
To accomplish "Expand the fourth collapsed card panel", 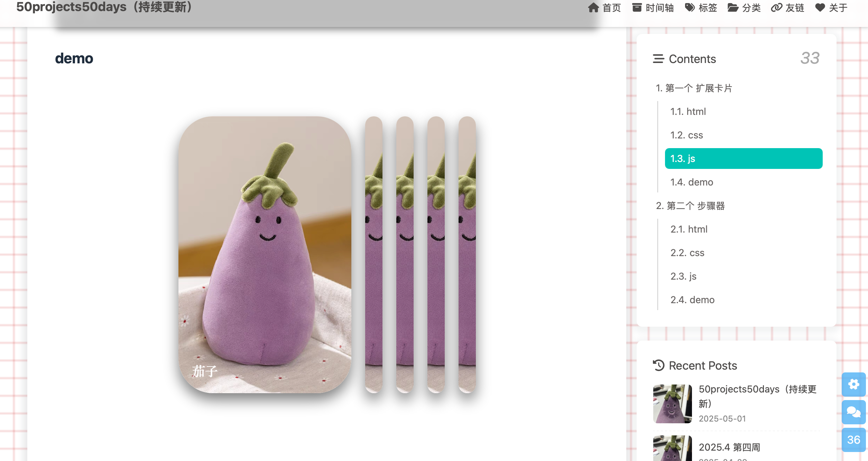I will (x=467, y=254).
